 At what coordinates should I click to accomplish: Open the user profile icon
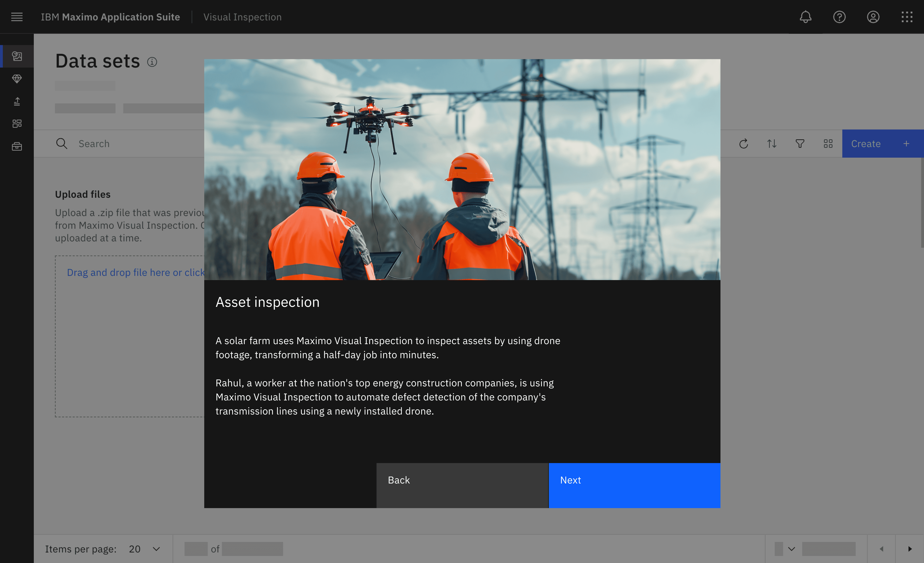[x=873, y=17]
